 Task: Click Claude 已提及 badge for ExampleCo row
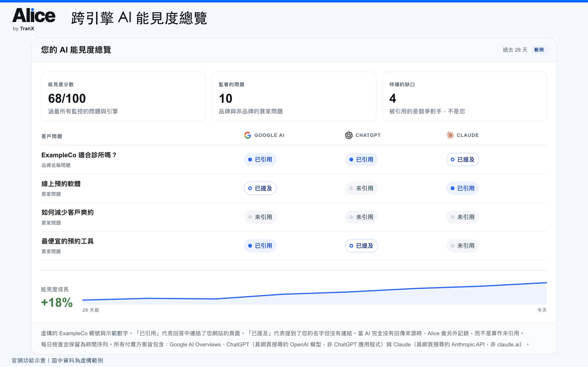[462, 160]
